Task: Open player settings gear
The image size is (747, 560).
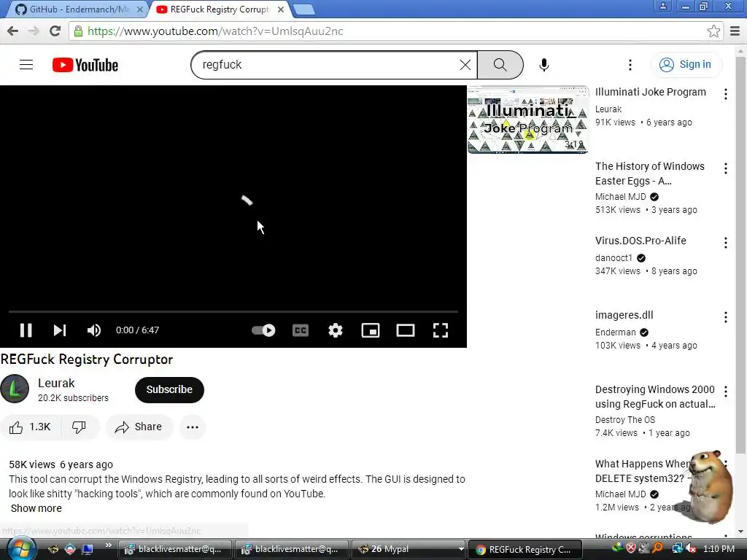Action: (336, 330)
